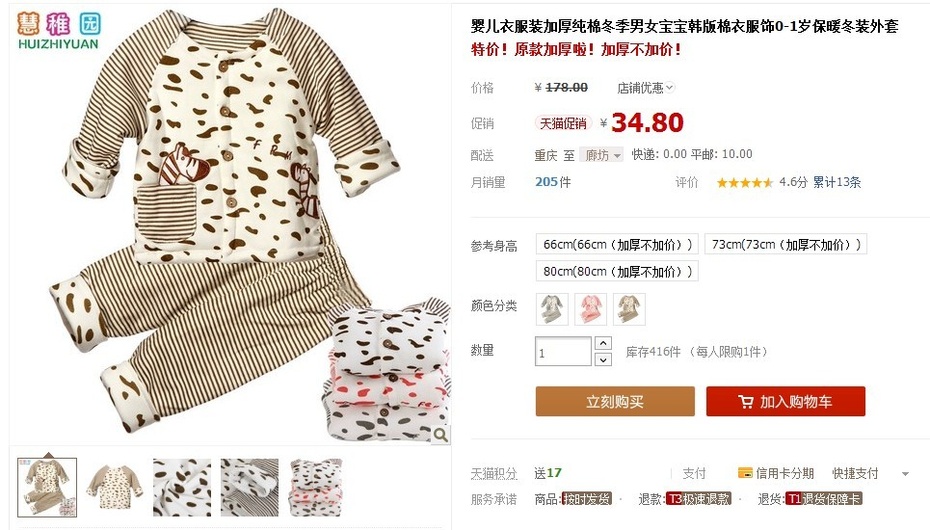Click the T3 fast refund badge

pos(699,499)
